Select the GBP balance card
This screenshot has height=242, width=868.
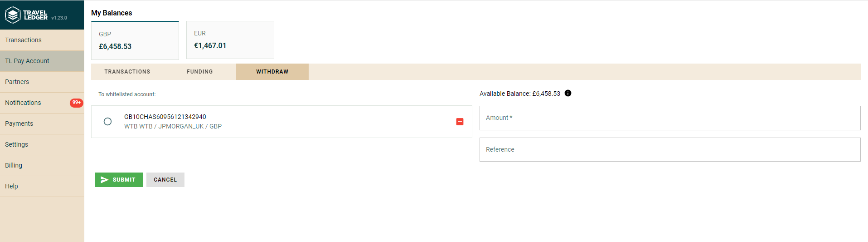coord(135,40)
